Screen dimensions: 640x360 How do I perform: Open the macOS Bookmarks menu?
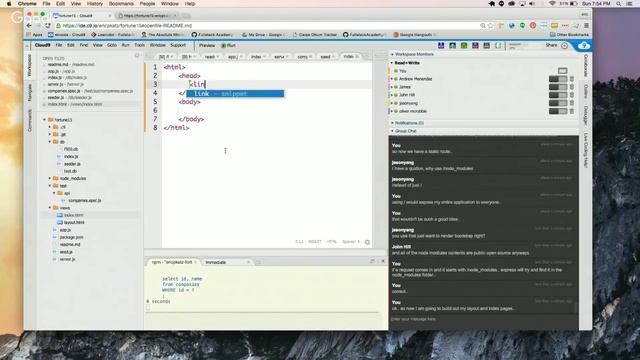121,4
